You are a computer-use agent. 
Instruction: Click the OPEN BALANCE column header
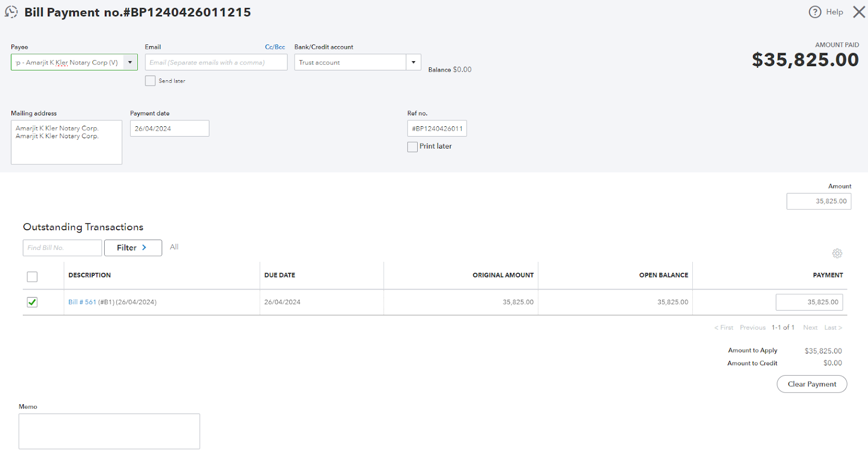663,275
